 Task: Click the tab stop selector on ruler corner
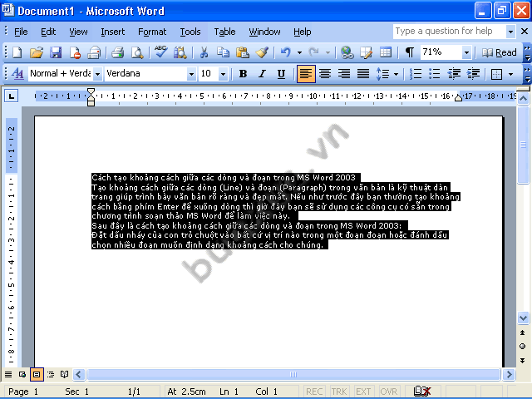(x=11, y=96)
